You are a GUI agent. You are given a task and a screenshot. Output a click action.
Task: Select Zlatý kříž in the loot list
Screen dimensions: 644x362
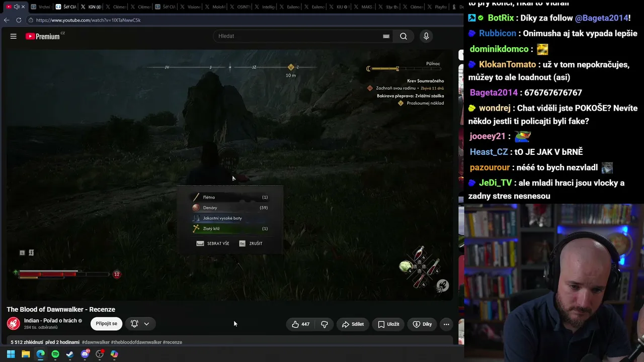(230, 229)
